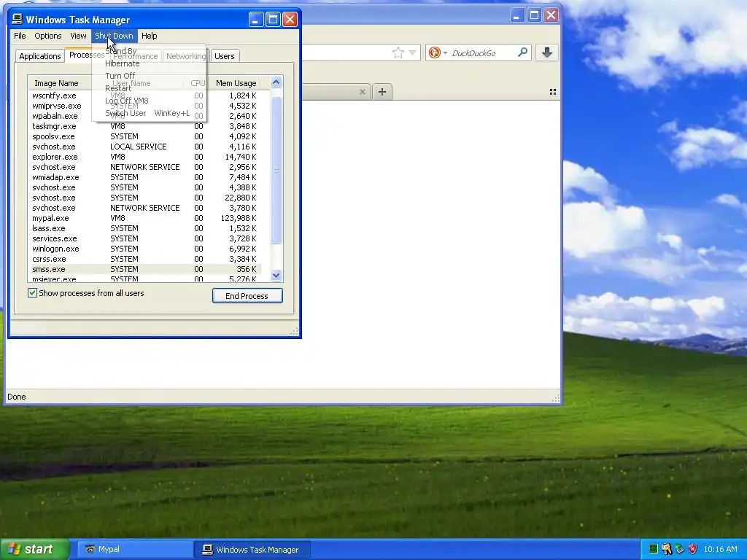Select the services.exe process
This screenshot has height=560, width=747.
(145, 238)
